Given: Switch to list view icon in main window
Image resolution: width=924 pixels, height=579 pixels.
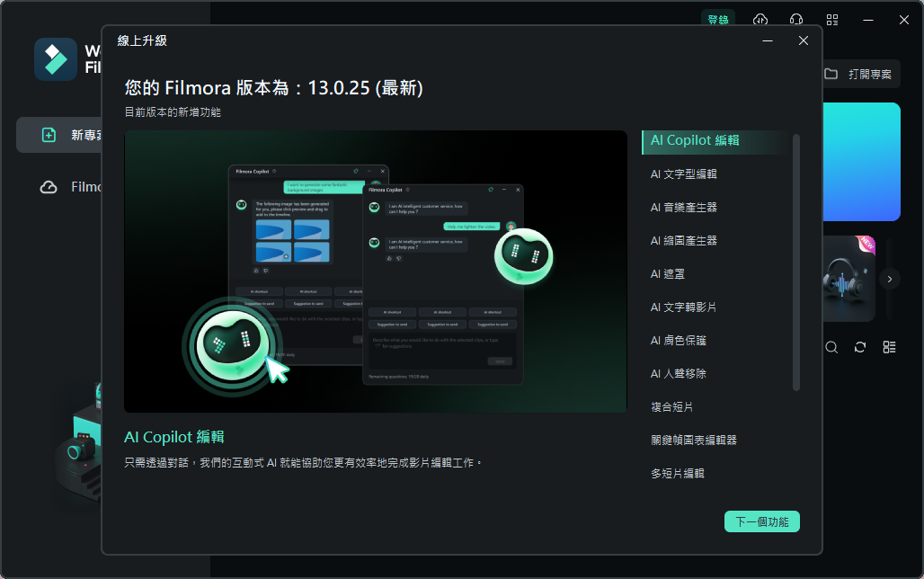Looking at the screenshot, I should 889,347.
